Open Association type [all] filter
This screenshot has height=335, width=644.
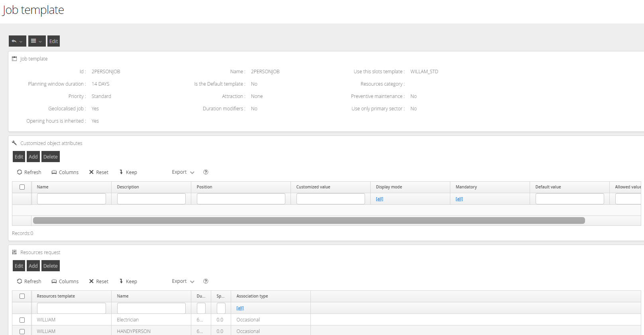(x=240, y=308)
